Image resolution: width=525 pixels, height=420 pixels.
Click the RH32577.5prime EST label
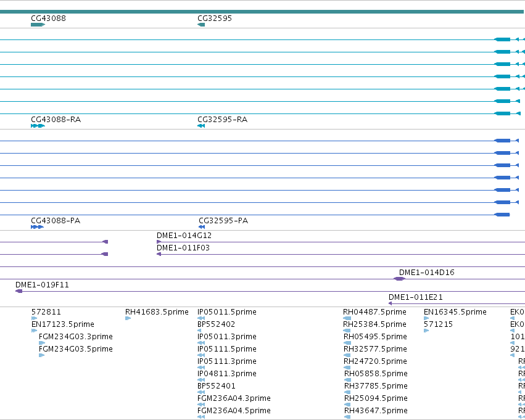point(375,349)
